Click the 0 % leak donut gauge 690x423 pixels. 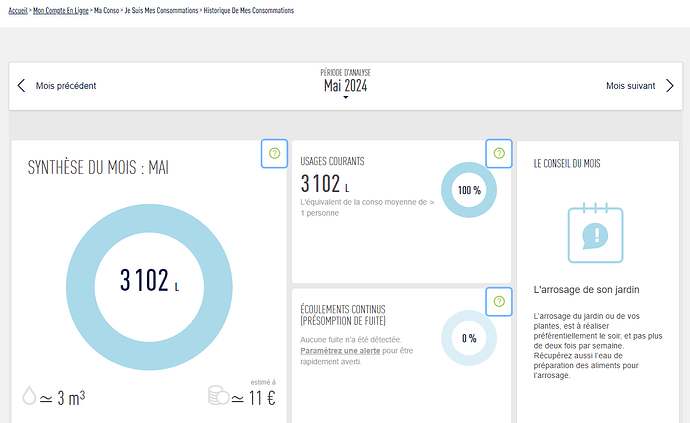(x=469, y=338)
